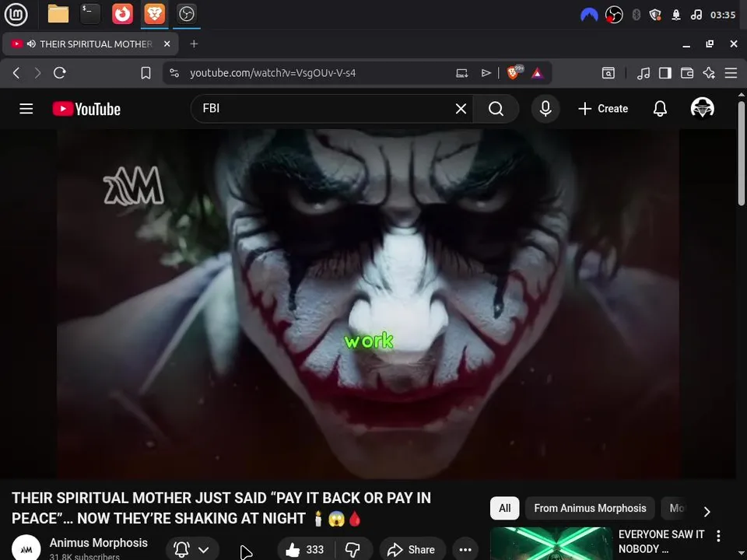Open the EVERYONE SAW IT video thumbnail
The width and height of the screenshot is (747, 560).
pyautogui.click(x=551, y=544)
